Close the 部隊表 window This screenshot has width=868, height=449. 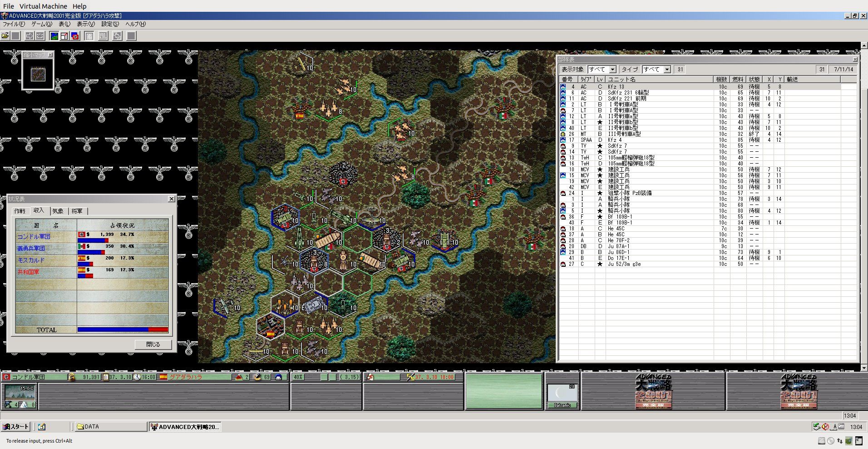click(855, 60)
